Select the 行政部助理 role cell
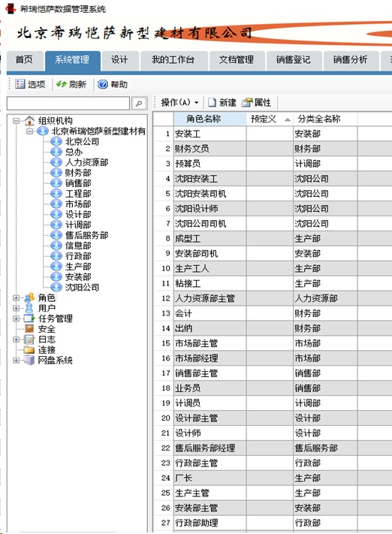The width and height of the screenshot is (392, 534). [210, 523]
